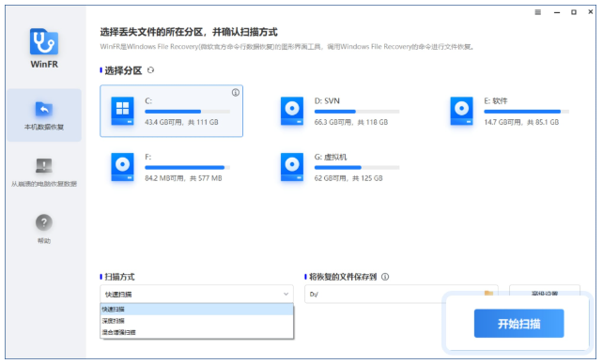The height and width of the screenshot is (364, 603).
Task: Open 本机数据恢复 in the sidebar
Action: click(44, 115)
